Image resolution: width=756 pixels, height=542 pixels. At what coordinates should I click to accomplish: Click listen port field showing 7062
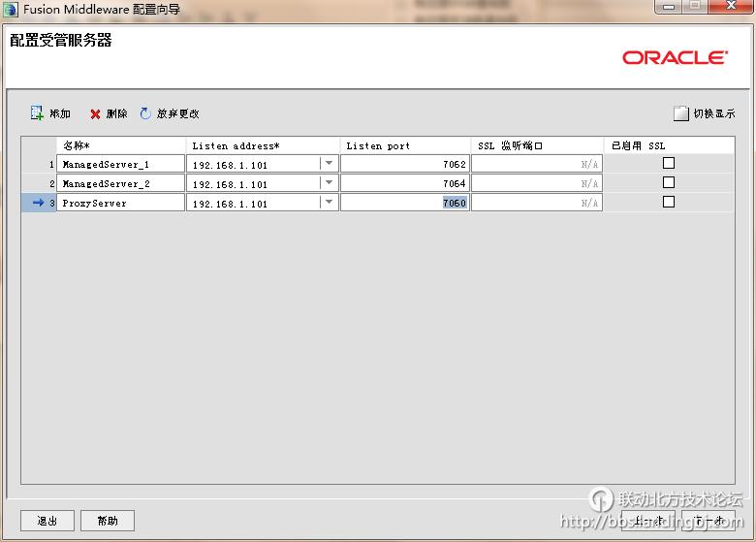click(x=405, y=164)
